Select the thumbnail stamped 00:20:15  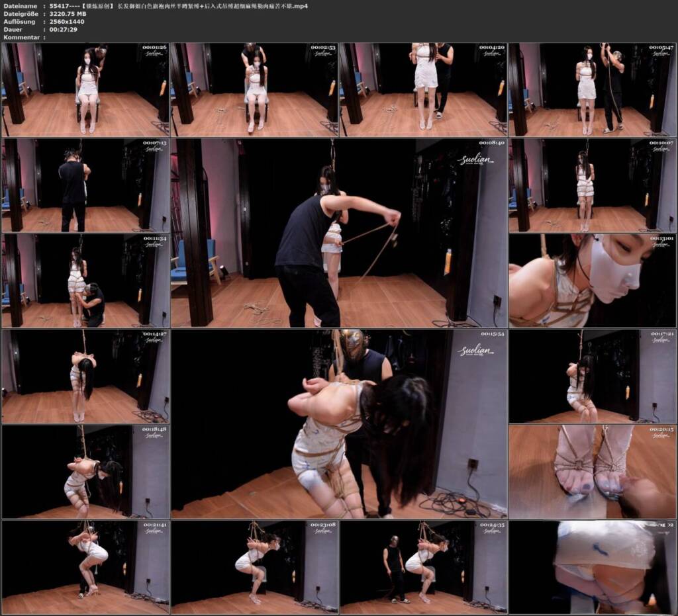[x=593, y=472]
